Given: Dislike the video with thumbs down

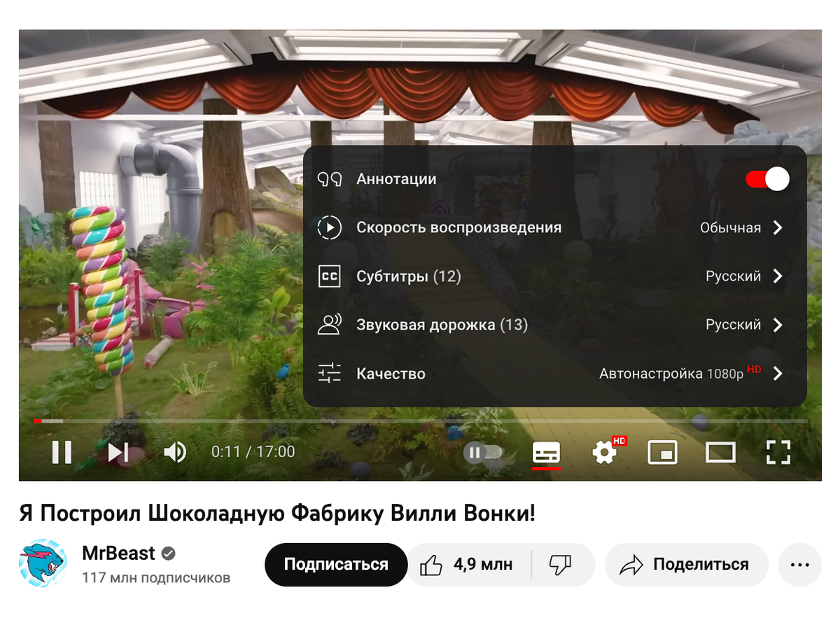Looking at the screenshot, I should click(561, 564).
